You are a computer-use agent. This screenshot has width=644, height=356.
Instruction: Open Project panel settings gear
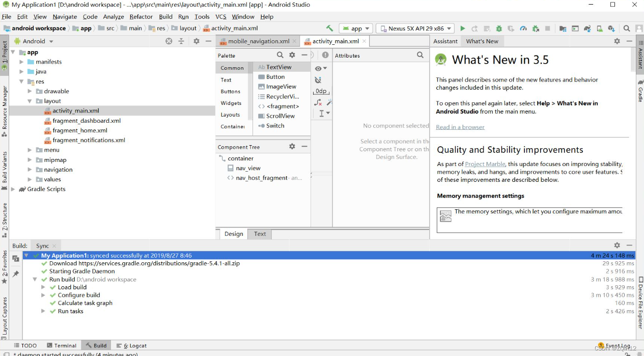196,41
